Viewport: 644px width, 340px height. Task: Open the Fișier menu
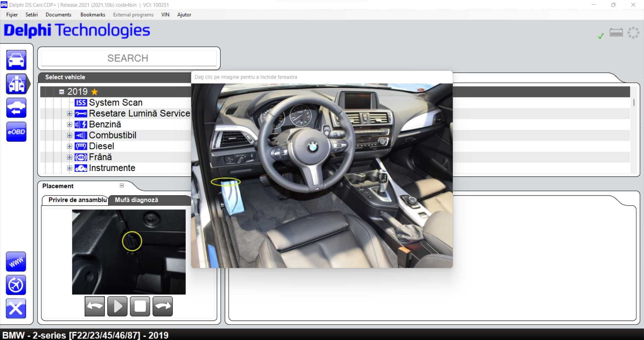pos(12,15)
